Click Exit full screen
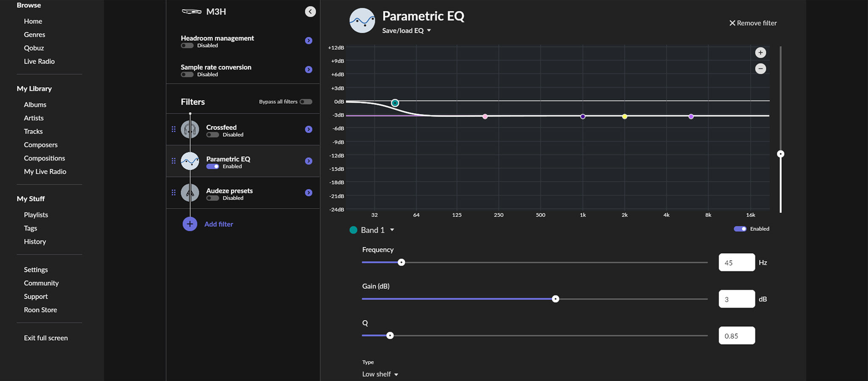 click(46, 338)
